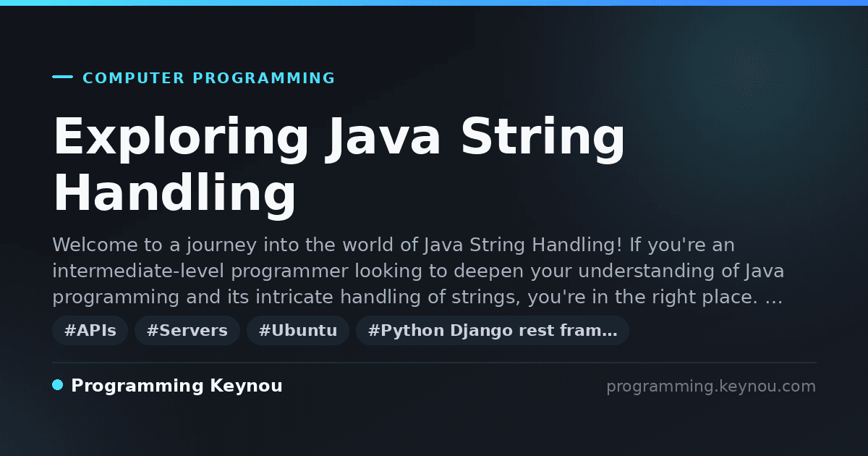Click the cyan dot beside Programming Keynou
Image resolution: width=868 pixels, height=456 pixels.
coord(58,385)
